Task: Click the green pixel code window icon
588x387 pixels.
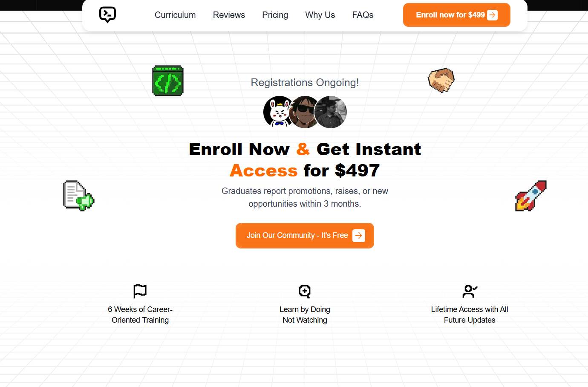Action: pyautogui.click(x=168, y=81)
